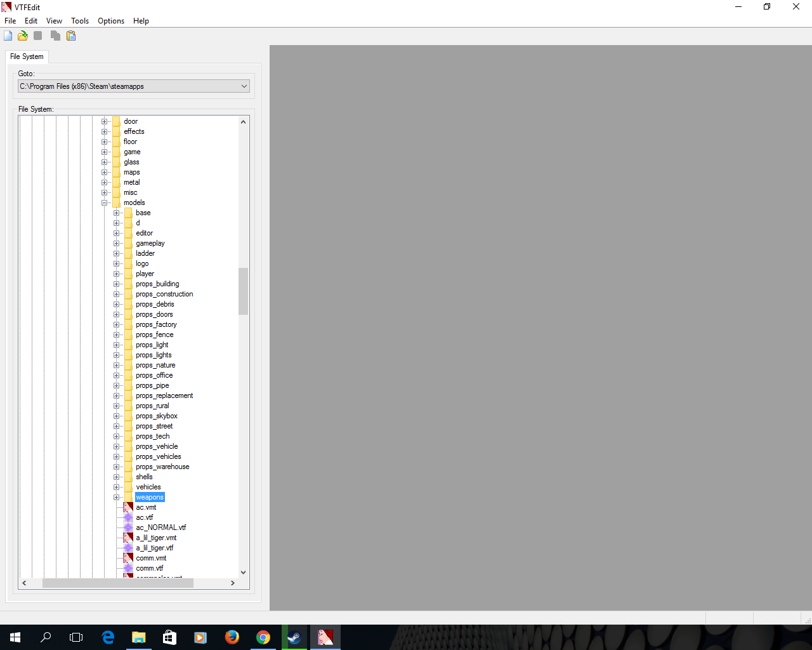The image size is (812, 650).
Task: Click the New file toolbar icon
Action: 8,36
